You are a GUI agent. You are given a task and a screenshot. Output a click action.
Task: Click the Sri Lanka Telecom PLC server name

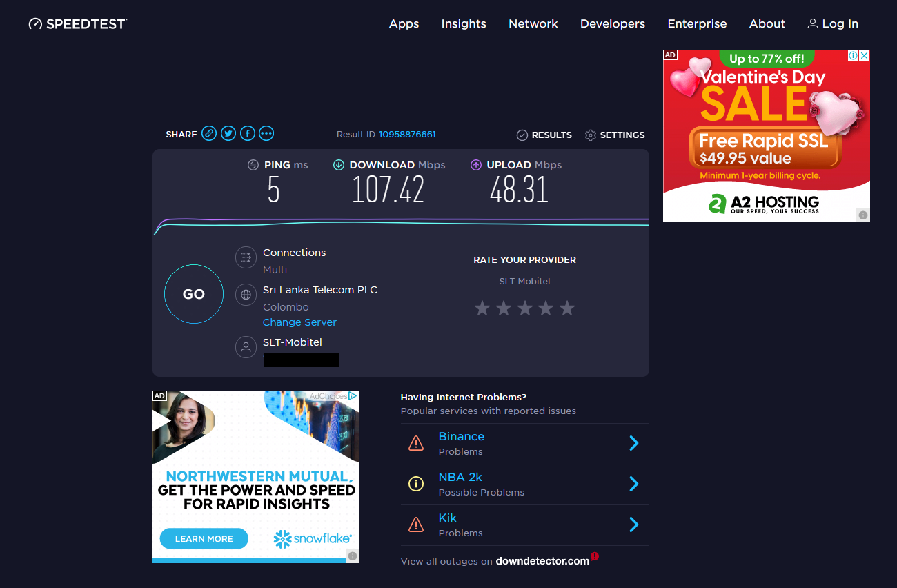320,290
